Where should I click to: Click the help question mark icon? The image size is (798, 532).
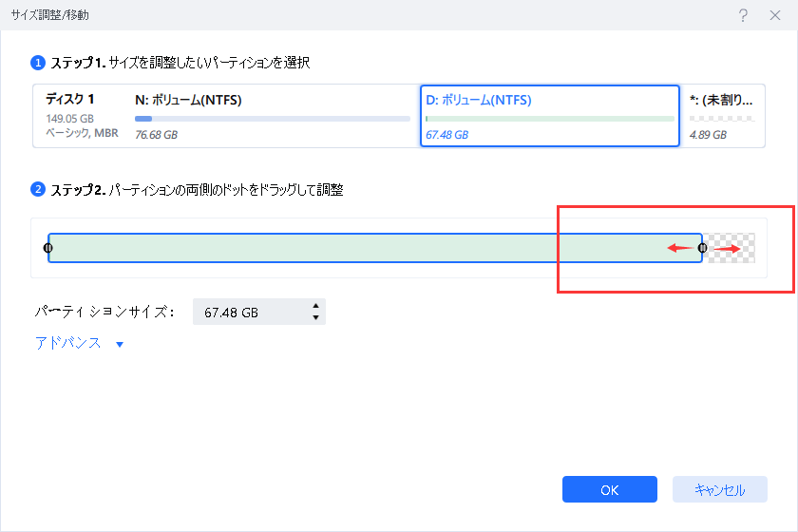(x=742, y=16)
